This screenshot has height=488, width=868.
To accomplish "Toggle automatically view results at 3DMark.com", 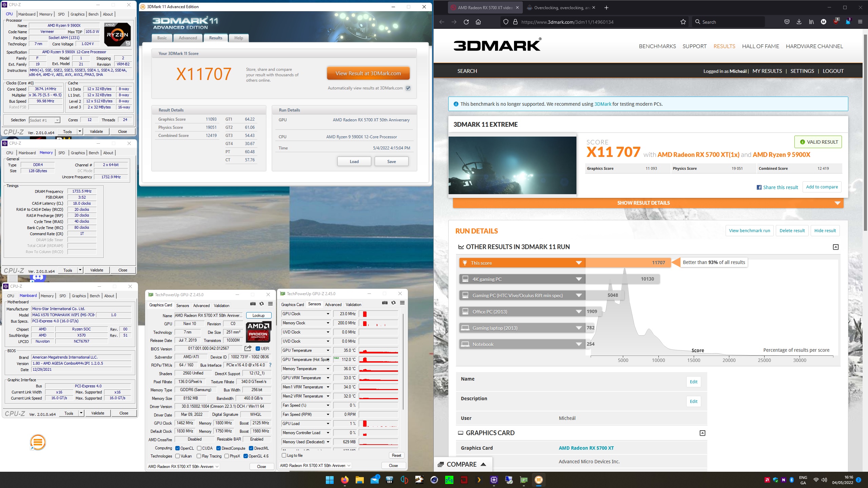I will (x=408, y=88).
